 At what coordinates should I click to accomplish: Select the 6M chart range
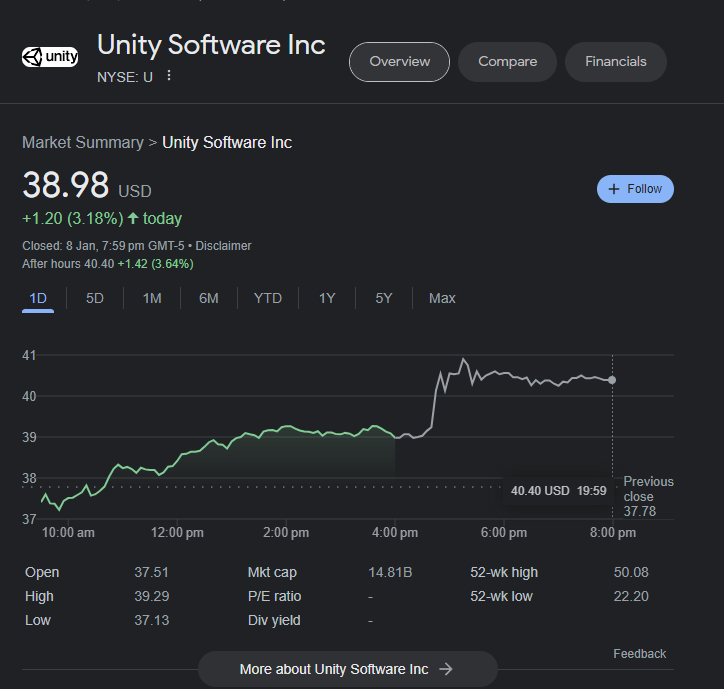click(x=209, y=298)
